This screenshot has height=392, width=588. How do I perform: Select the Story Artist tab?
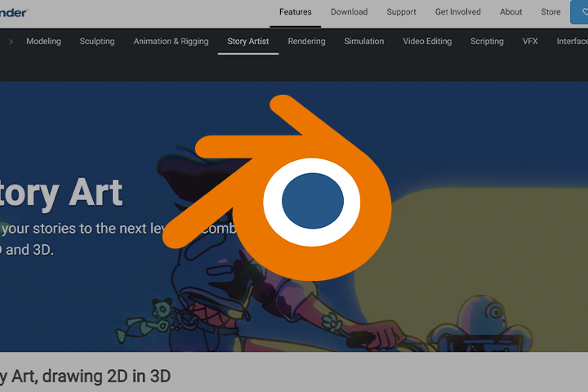coord(248,42)
